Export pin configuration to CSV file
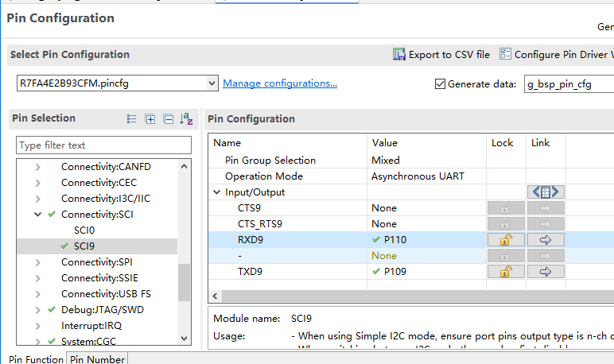The image size is (614, 364). (x=441, y=55)
